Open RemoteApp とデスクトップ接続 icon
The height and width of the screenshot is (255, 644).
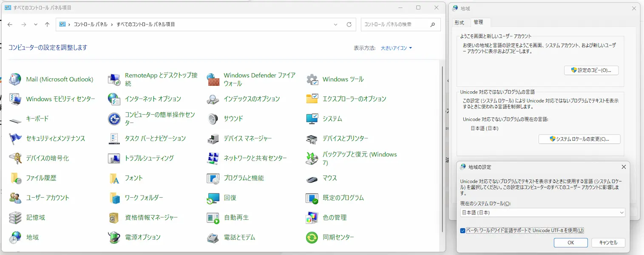[x=114, y=79]
